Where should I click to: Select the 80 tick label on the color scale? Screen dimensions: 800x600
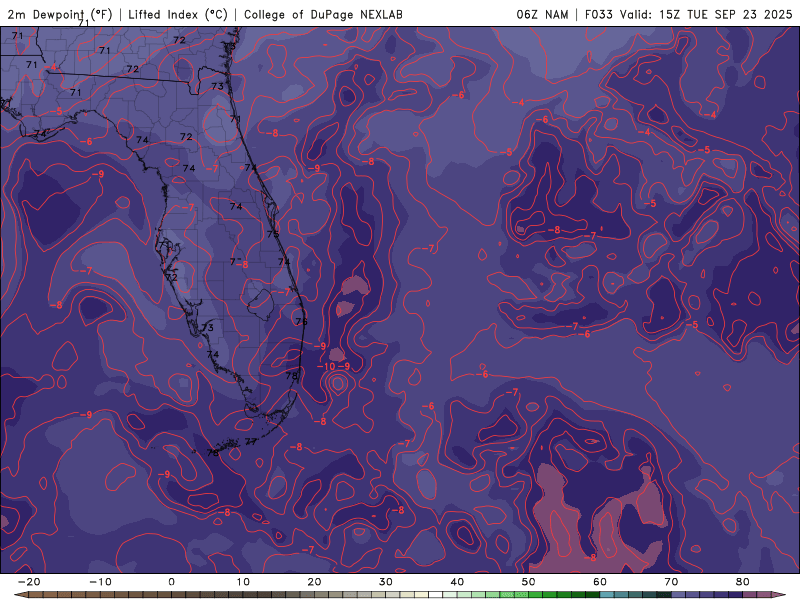tap(743, 582)
